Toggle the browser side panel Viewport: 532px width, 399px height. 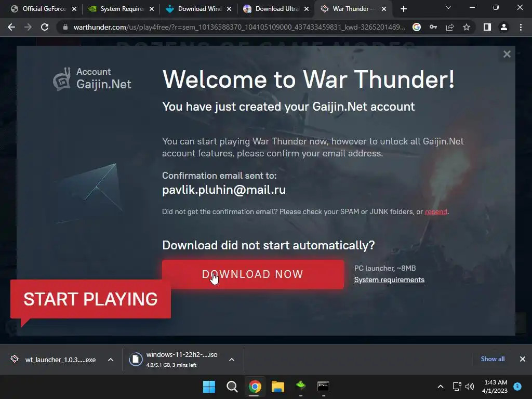pos(487,27)
